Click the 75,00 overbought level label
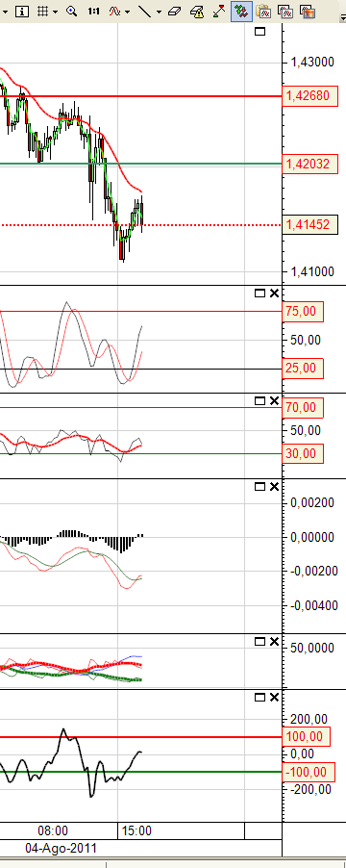Screen dimensions: 346x868 click(303, 312)
